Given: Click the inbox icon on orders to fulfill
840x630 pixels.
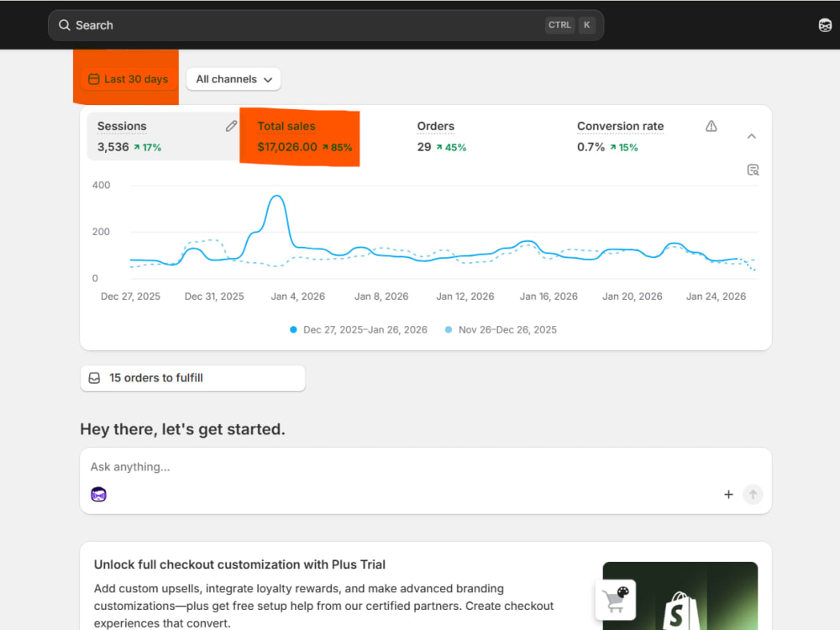Looking at the screenshot, I should coord(94,378).
